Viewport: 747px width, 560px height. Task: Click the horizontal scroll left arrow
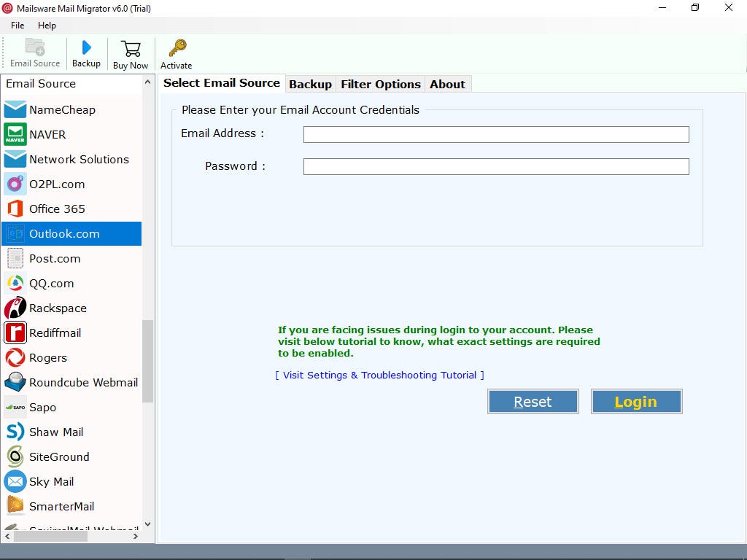click(x=7, y=536)
